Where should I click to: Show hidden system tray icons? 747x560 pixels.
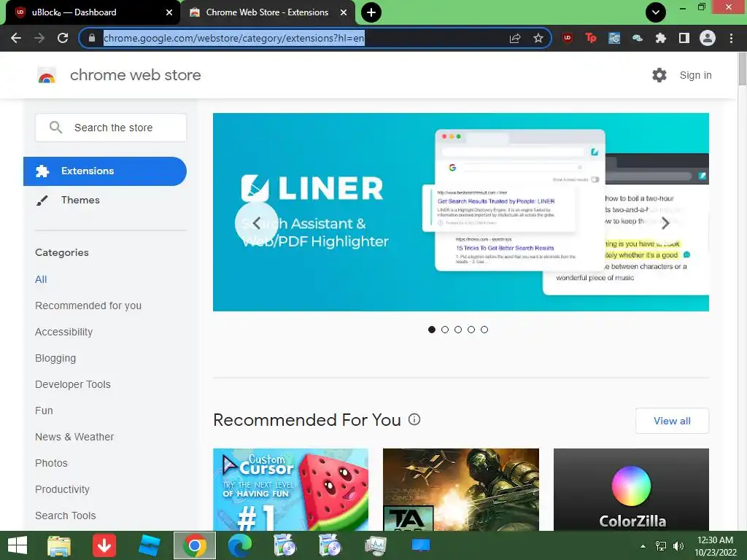point(643,545)
